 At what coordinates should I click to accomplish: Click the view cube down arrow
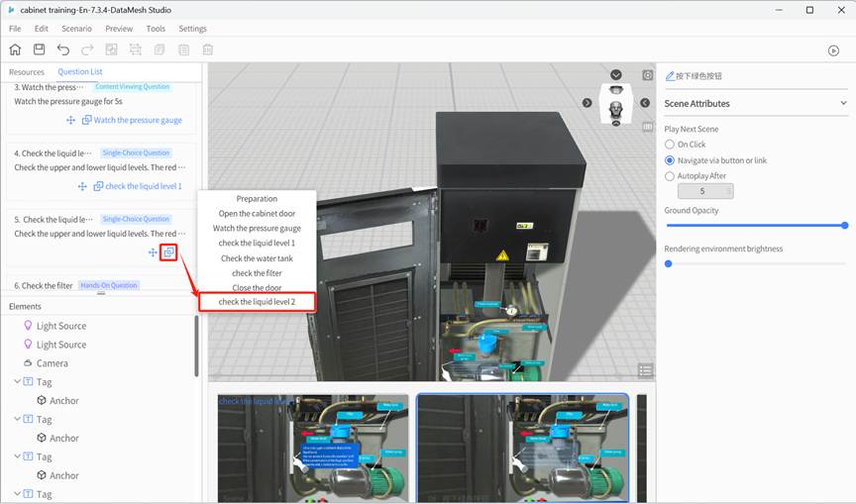pos(616,75)
